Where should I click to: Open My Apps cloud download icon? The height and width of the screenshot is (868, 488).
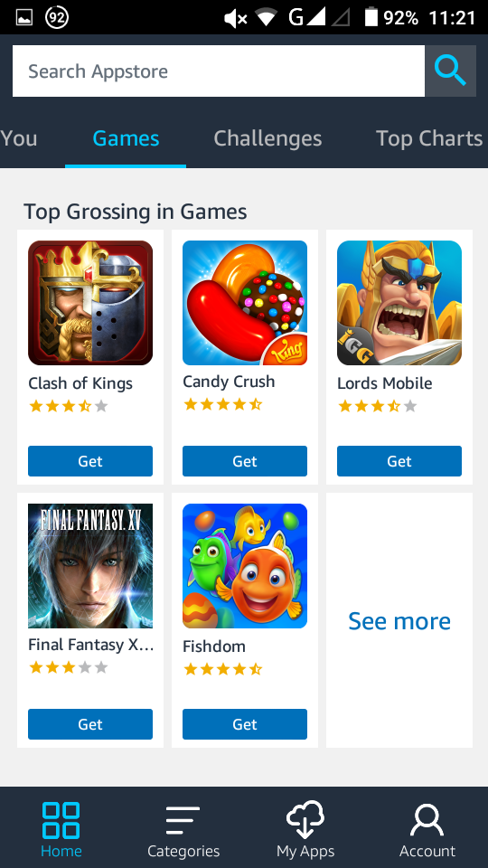(305, 820)
